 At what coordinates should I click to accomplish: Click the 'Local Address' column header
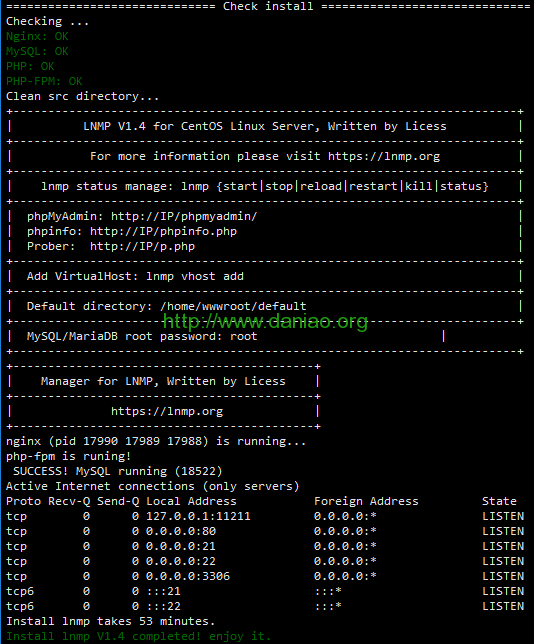[x=191, y=501]
